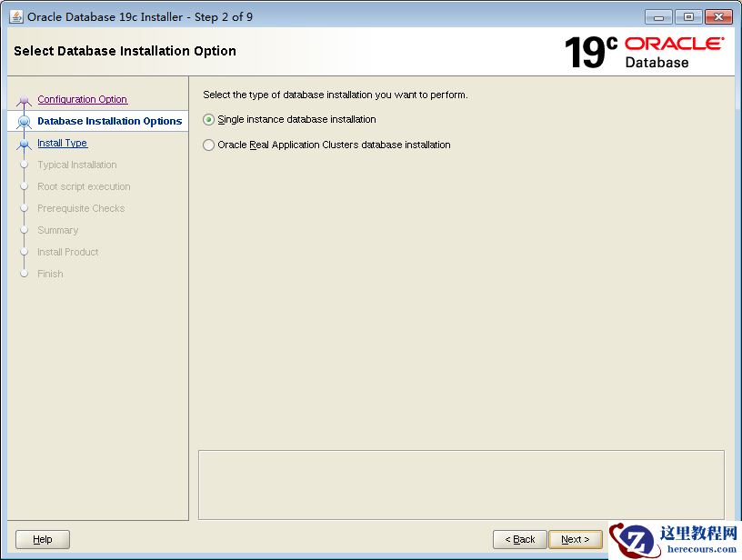The image size is (742, 560).
Task: Click the Finish step in sidebar
Action: (x=50, y=274)
